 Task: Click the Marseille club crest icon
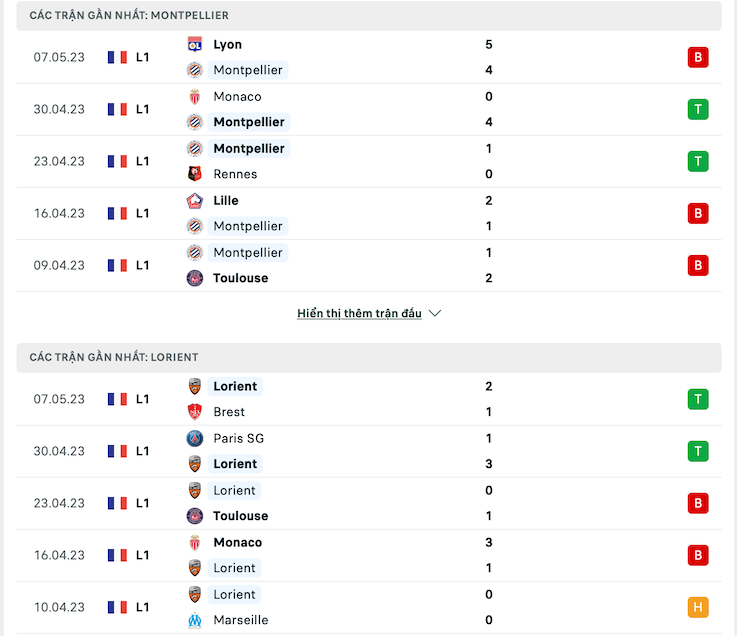195,620
